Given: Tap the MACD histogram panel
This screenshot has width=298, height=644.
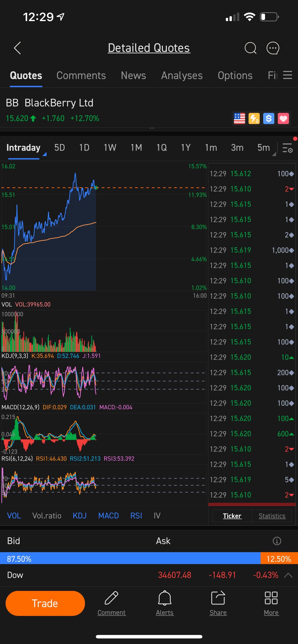Looking at the screenshot, I should tap(104, 434).
